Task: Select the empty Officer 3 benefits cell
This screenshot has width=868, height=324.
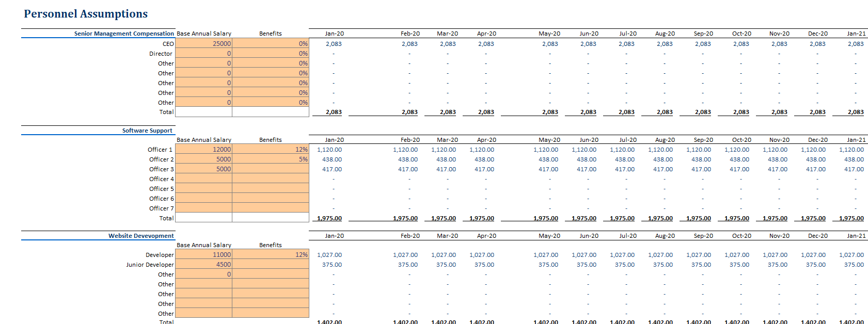Action: click(271, 169)
